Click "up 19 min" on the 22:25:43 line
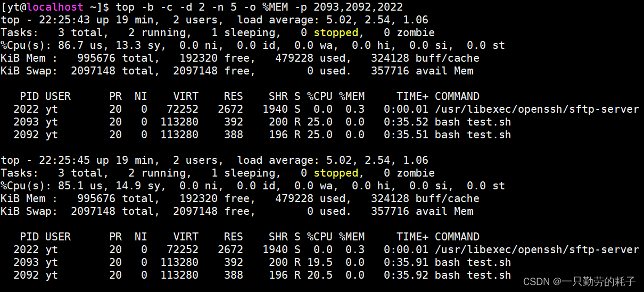Viewport: 644px width, 292px height. coord(125,20)
